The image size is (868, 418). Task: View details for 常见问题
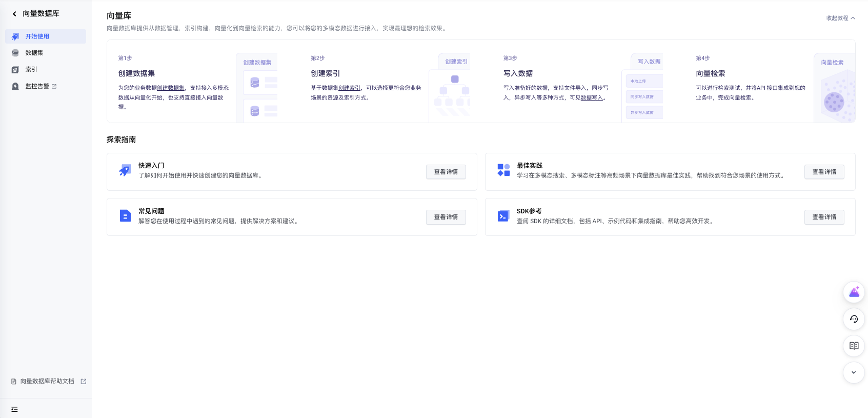[x=446, y=217]
